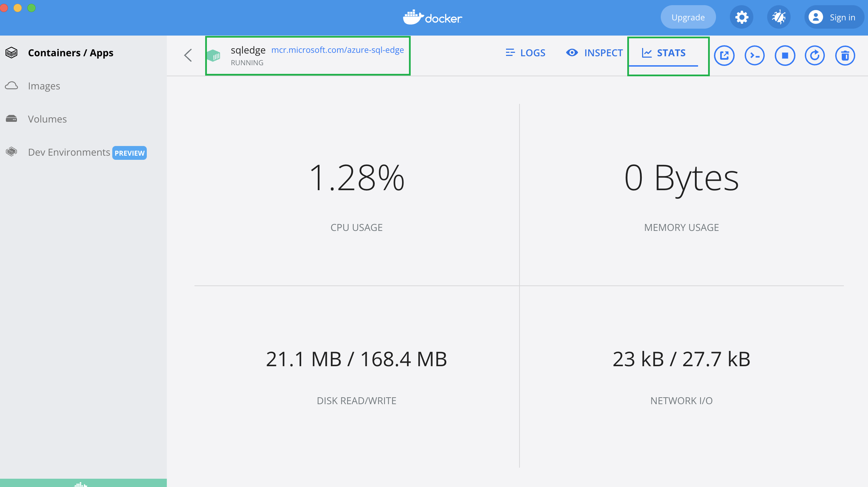Open container in browser icon

[724, 55]
